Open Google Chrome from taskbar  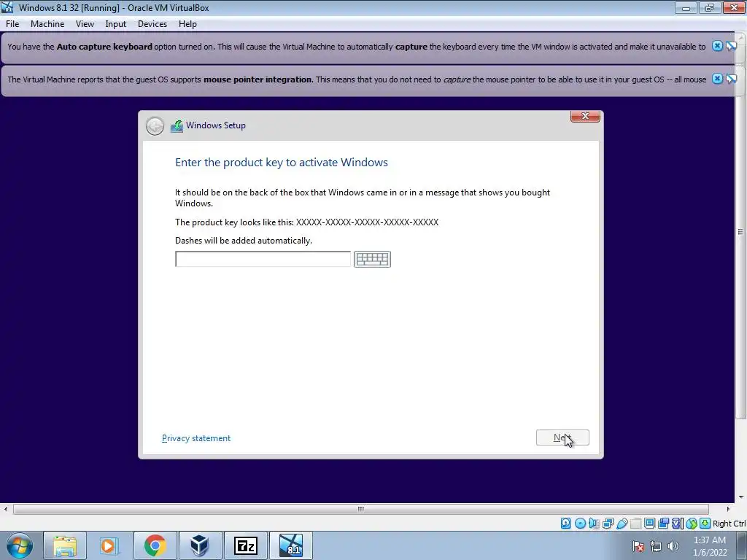(x=155, y=545)
